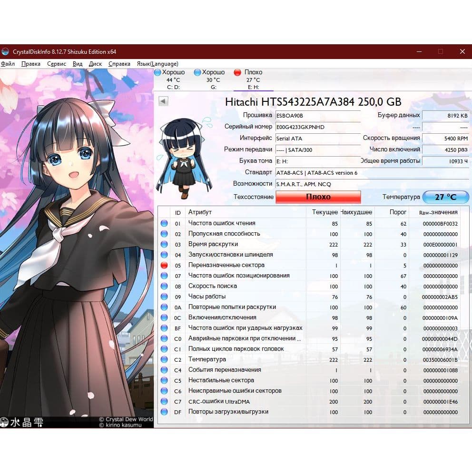Viewport: 472px width, 476px height.
Task: Click the 27 °C temperature button
Action: 445,197
